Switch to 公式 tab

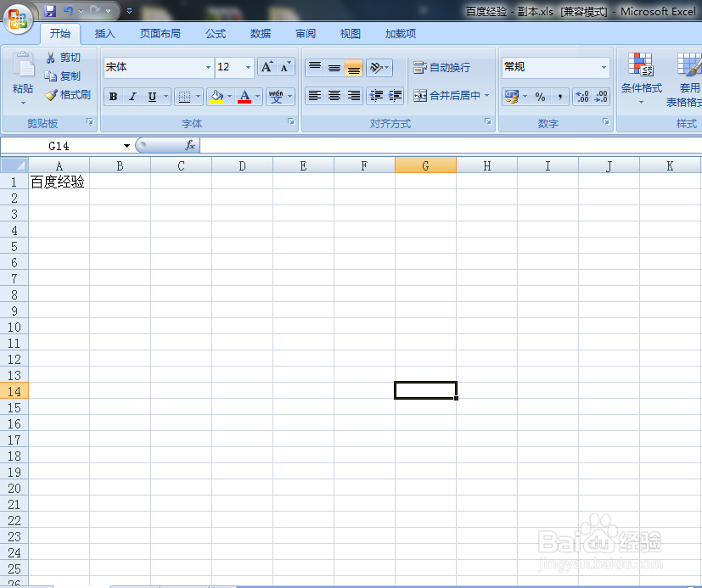pyautogui.click(x=216, y=34)
